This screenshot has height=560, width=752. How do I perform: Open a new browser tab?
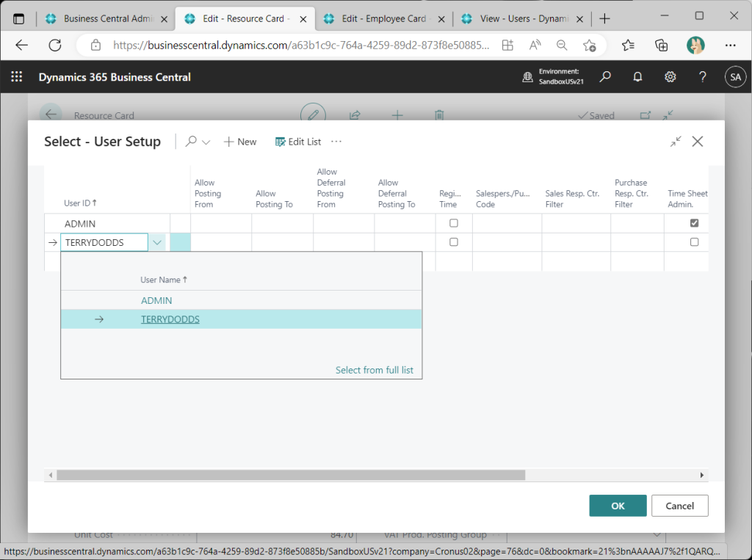coord(605,18)
